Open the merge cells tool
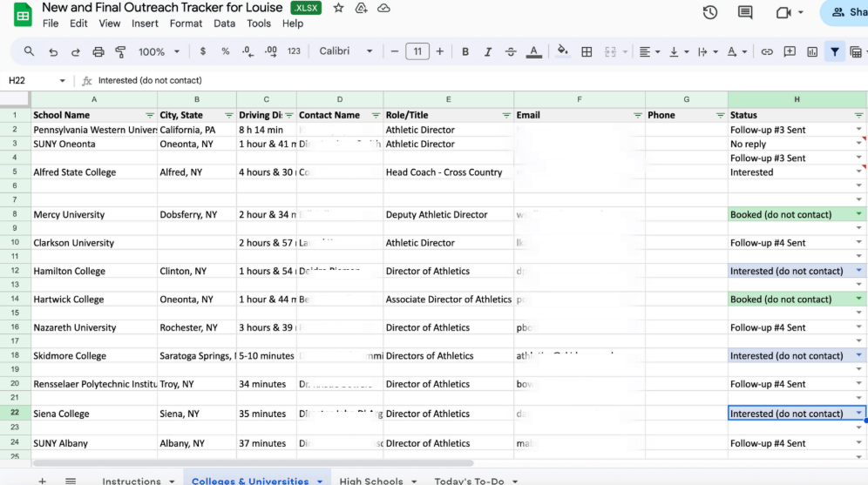 click(610, 51)
